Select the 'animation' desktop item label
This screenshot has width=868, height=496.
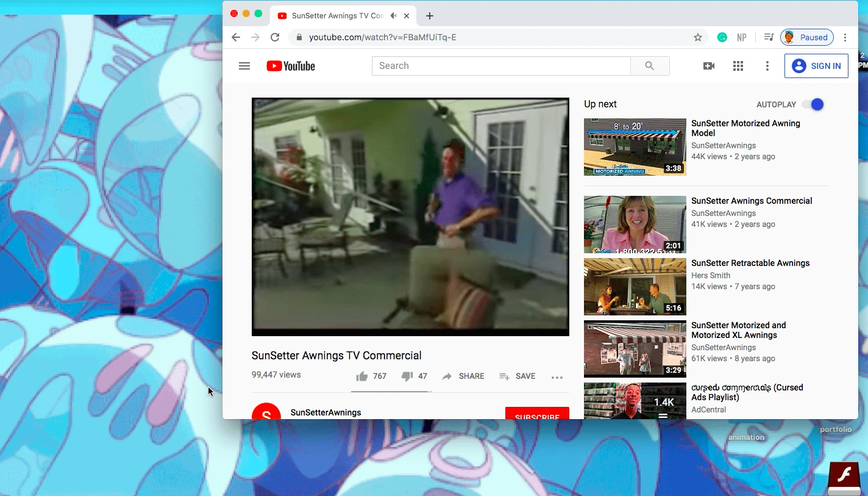coord(746,437)
